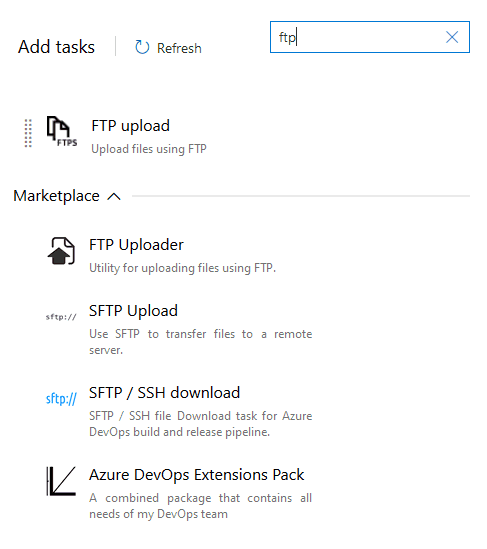
Task: Select the FTP upload task title
Action: [x=131, y=126]
